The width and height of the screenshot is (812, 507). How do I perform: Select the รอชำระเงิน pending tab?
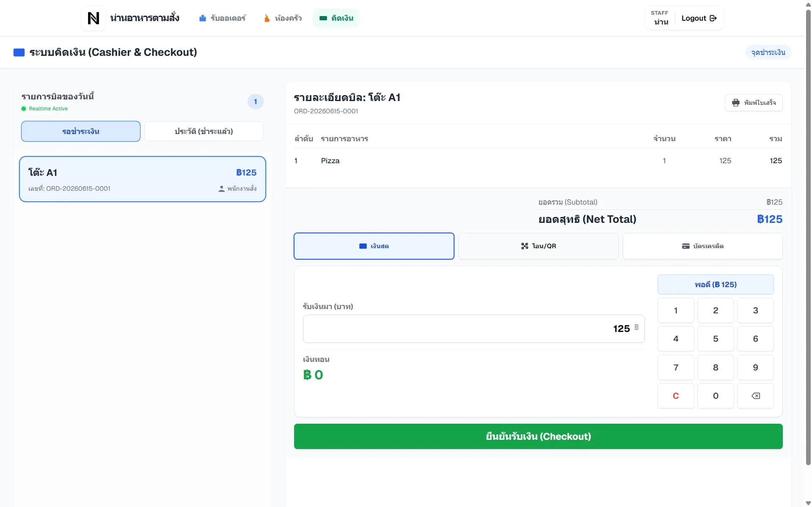pyautogui.click(x=81, y=132)
